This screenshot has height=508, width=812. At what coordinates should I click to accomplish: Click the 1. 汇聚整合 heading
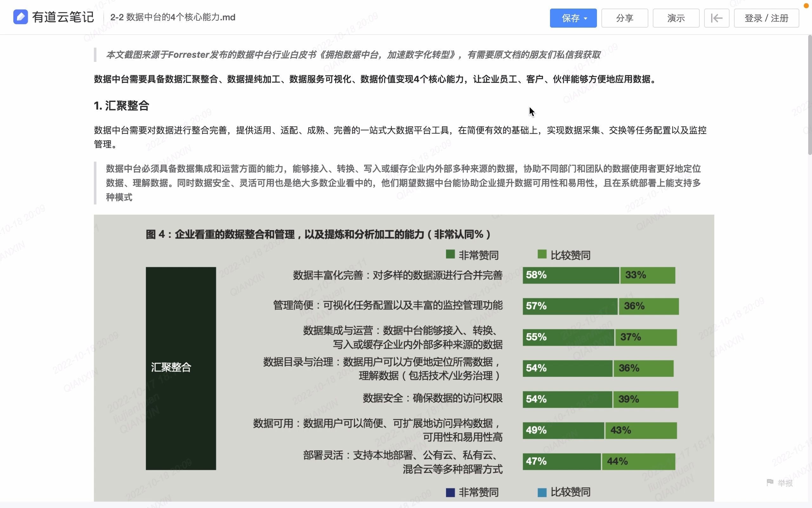coord(121,106)
